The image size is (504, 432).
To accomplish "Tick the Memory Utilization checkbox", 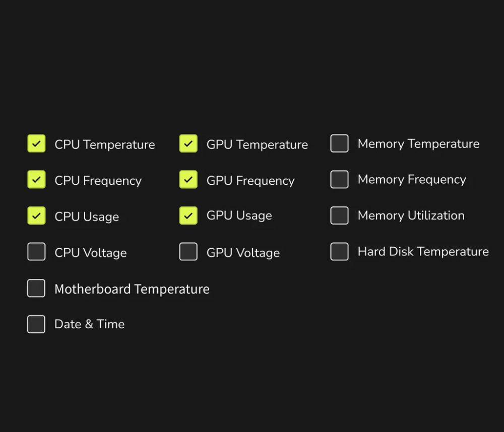I will [340, 215].
